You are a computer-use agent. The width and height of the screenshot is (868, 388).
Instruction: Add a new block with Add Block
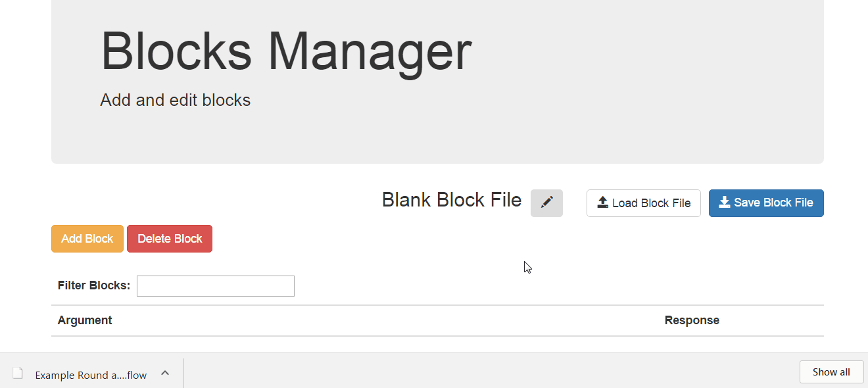[87, 239]
